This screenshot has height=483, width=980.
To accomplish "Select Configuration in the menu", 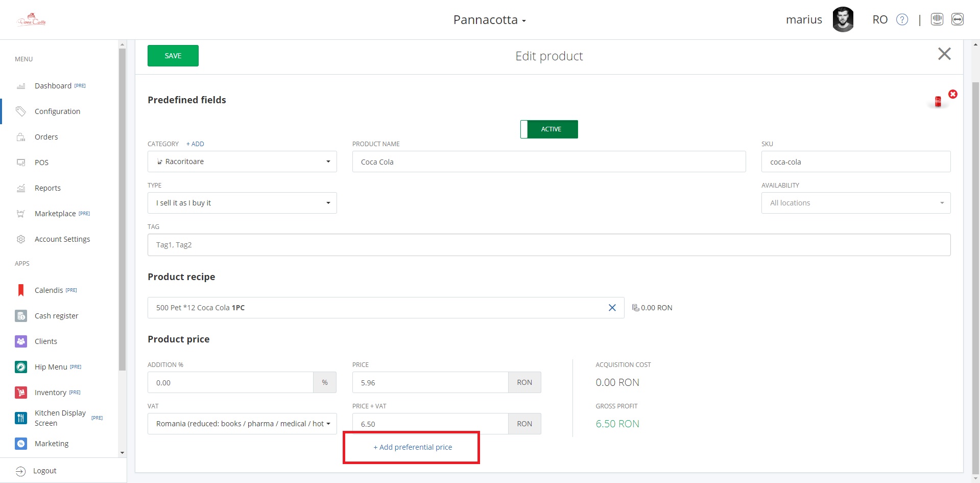I will point(57,111).
